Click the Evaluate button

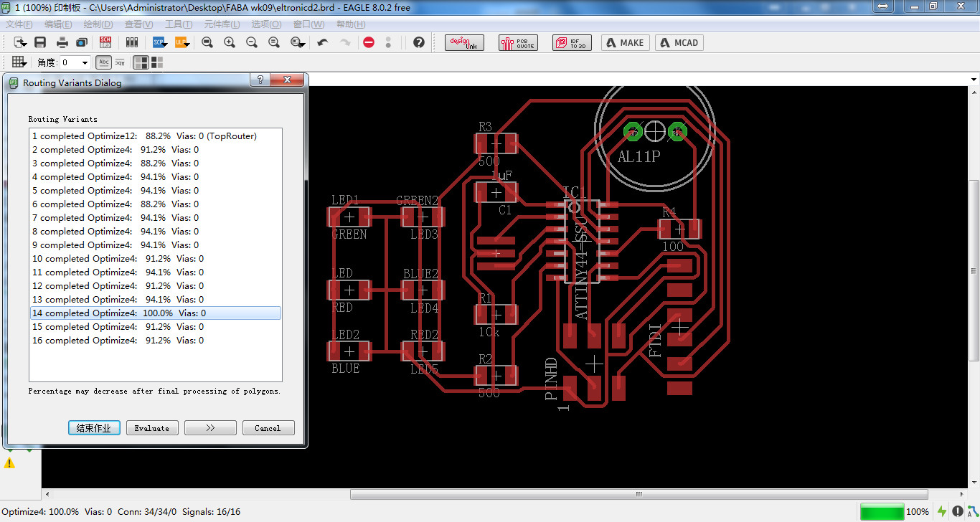click(152, 428)
